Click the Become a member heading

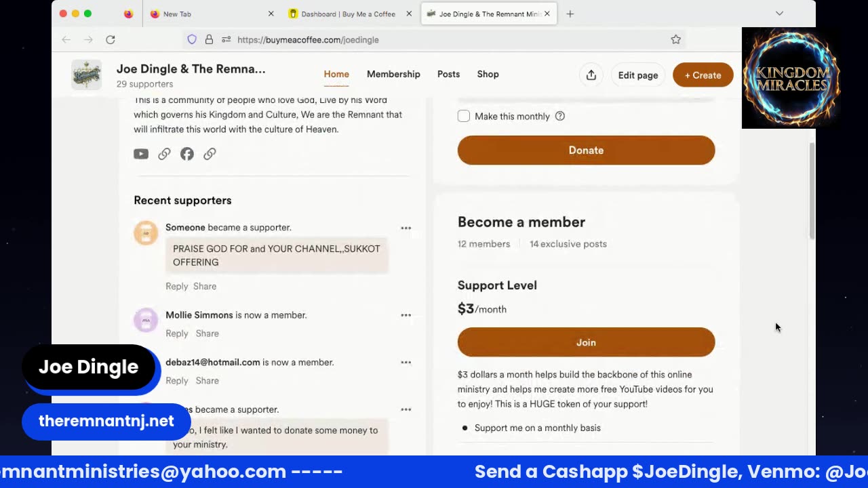click(x=521, y=222)
